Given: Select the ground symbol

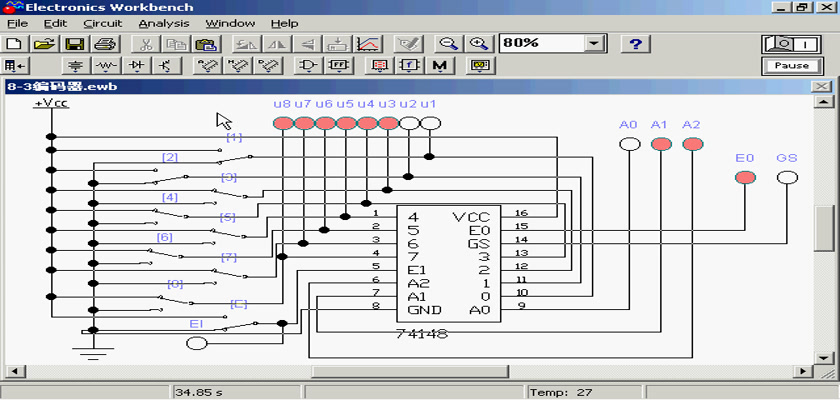Looking at the screenshot, I should click(93, 354).
